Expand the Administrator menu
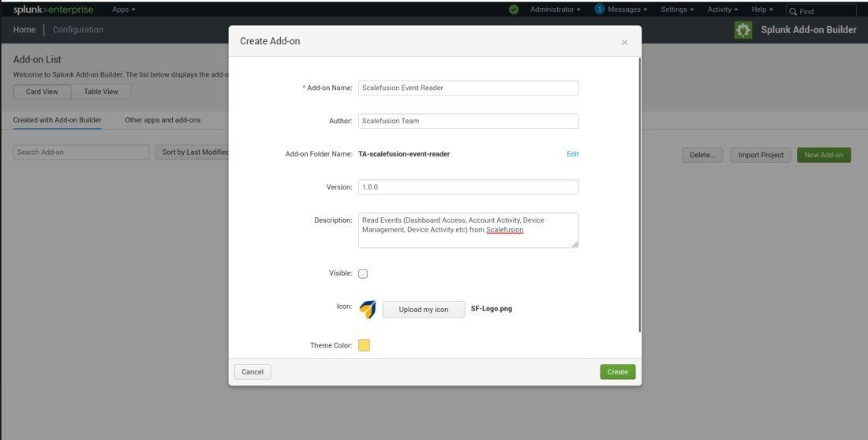 (556, 9)
